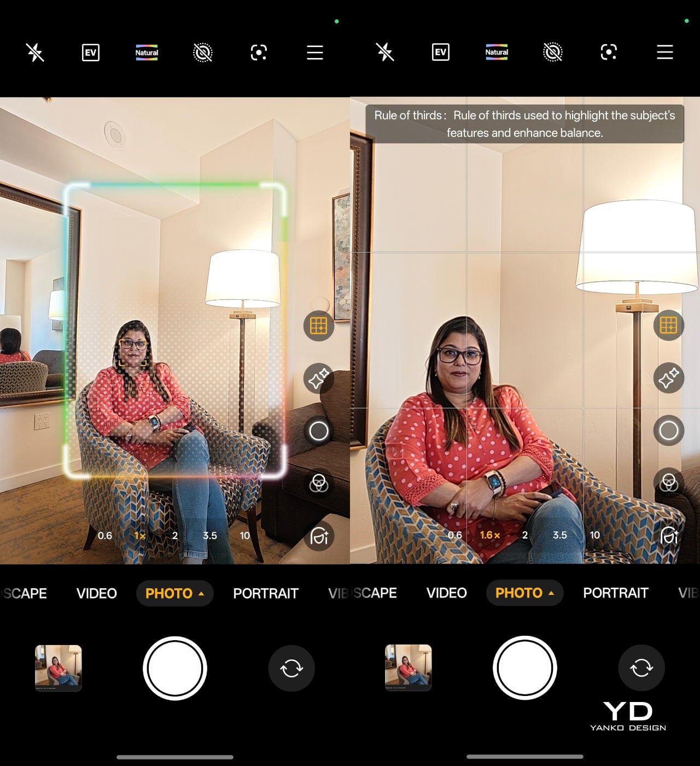This screenshot has height=766, width=700.
Task: Tap the face beauty retouch icon on the left screen
Action: tap(319, 536)
